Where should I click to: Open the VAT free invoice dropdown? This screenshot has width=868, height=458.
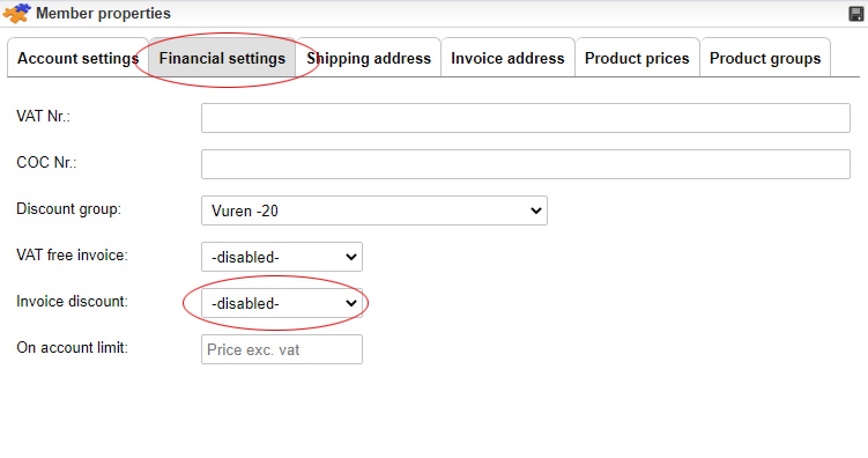point(281,257)
